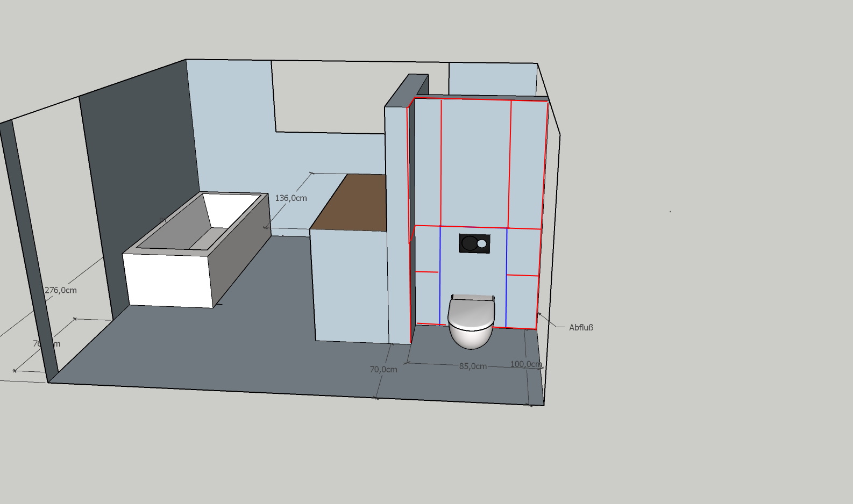Image resolution: width=853 pixels, height=504 pixels.
Task: Click the bathtub's white front panel
Action: pos(168,280)
